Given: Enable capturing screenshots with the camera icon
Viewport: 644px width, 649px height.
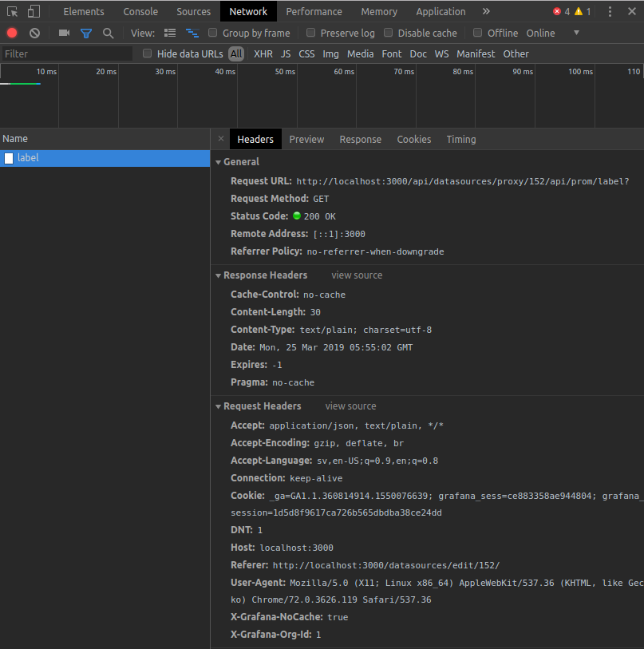Looking at the screenshot, I should click(x=65, y=33).
